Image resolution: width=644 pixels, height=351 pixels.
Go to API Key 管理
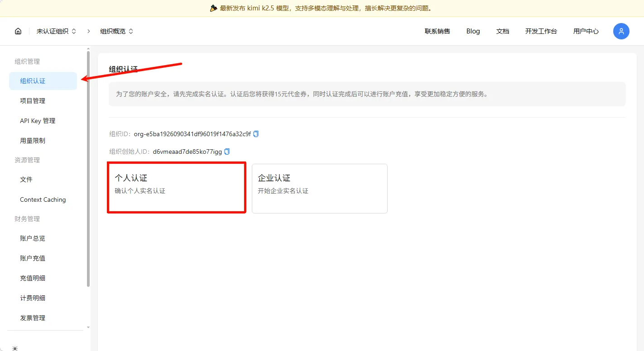pyautogui.click(x=38, y=121)
